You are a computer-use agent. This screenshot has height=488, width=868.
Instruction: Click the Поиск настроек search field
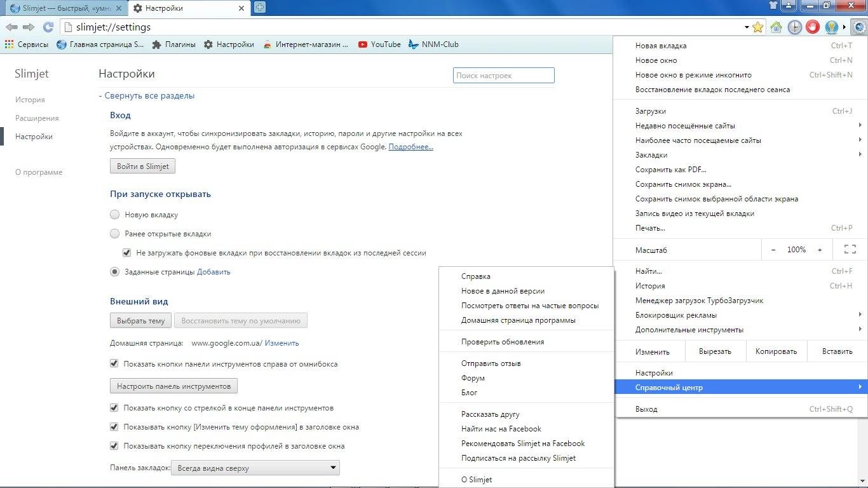pos(504,76)
